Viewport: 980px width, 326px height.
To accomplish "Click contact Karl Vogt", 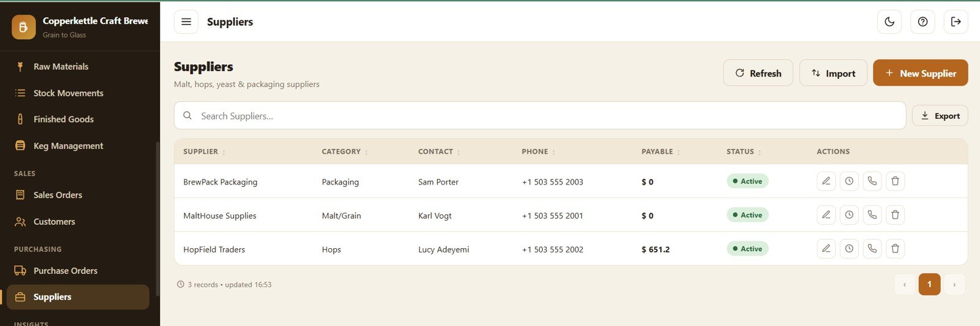I will tap(435, 216).
